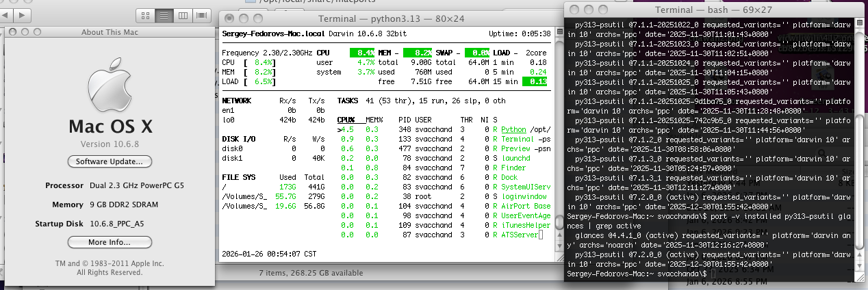Click the launchd process name in glances
Viewport: 868px width, 290px height.
(515, 158)
